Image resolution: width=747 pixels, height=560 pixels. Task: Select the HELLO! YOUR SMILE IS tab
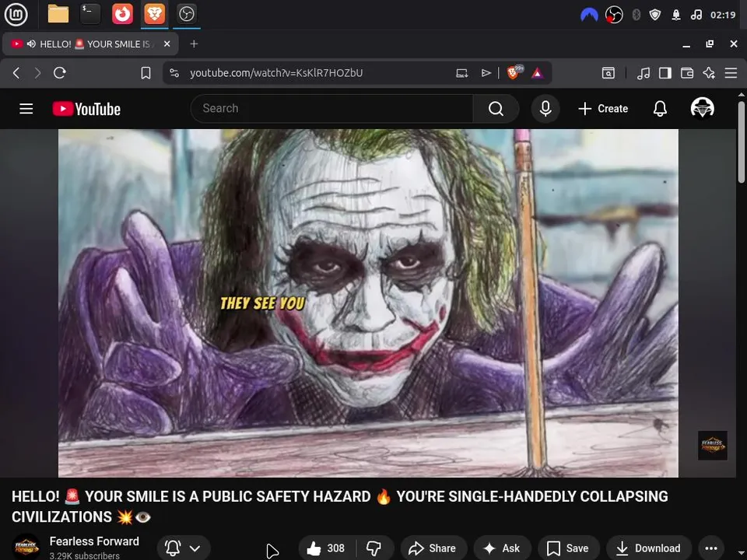90,44
